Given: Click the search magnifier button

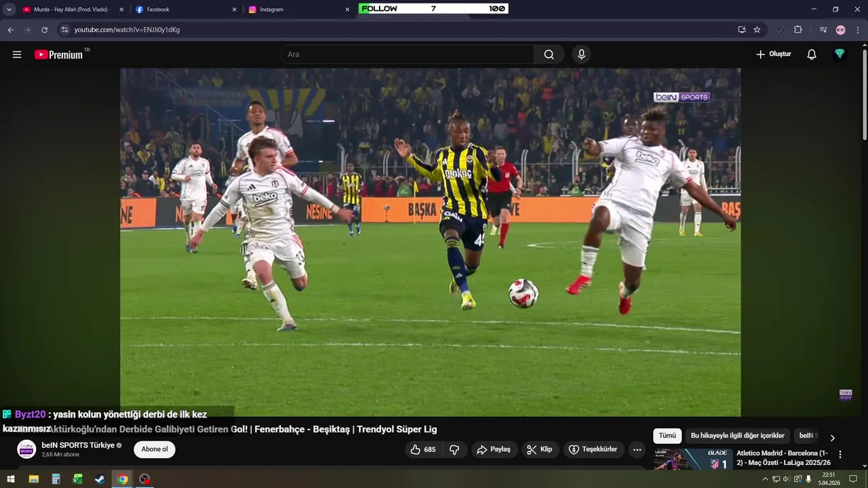Looking at the screenshot, I should point(549,54).
